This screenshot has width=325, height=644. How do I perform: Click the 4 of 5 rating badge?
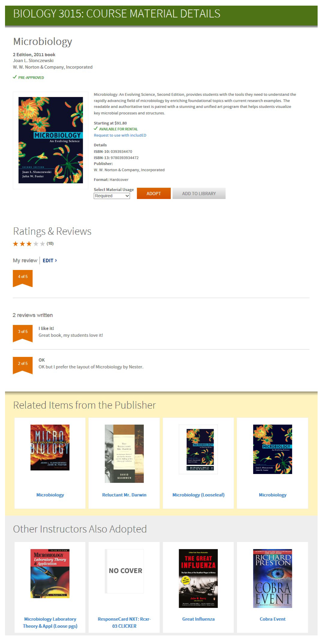coord(22,278)
